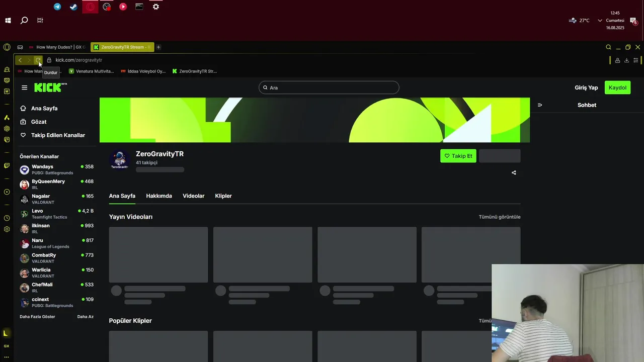Viewport: 644px width, 362px height.
Task: Switch to the Videolar tab
Action: pos(194,196)
